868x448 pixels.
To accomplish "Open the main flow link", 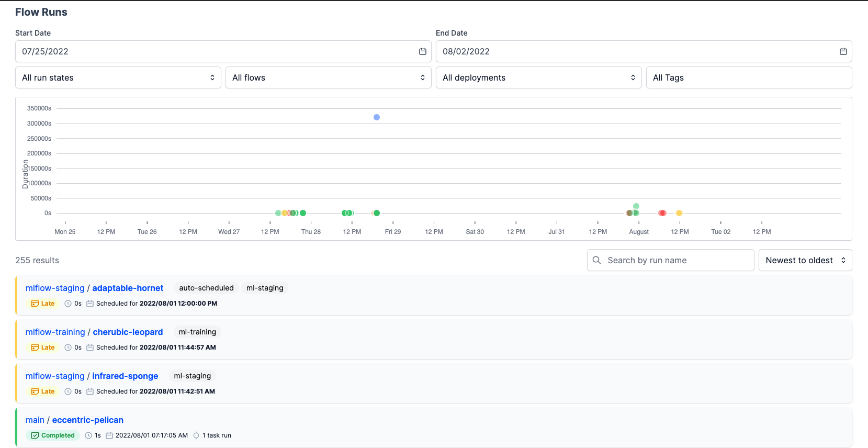I will (x=35, y=420).
